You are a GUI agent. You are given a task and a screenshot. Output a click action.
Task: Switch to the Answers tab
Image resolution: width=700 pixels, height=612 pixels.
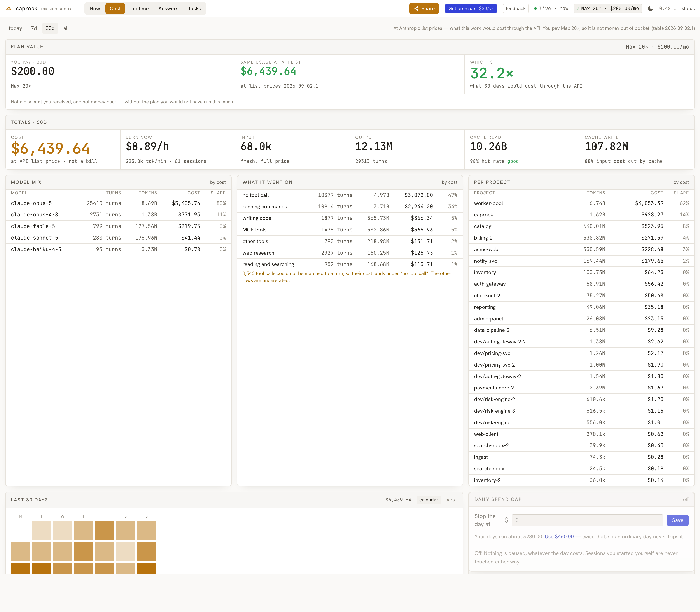[168, 9]
